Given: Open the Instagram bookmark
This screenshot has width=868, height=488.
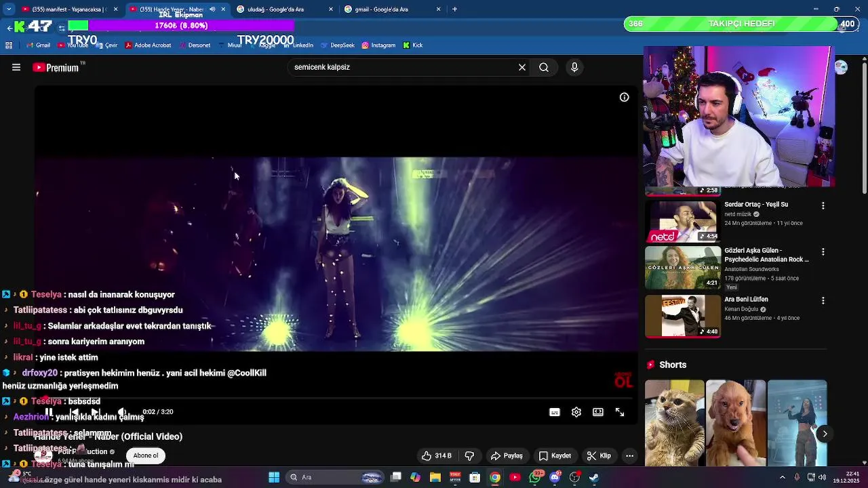Looking at the screenshot, I should click(x=378, y=45).
